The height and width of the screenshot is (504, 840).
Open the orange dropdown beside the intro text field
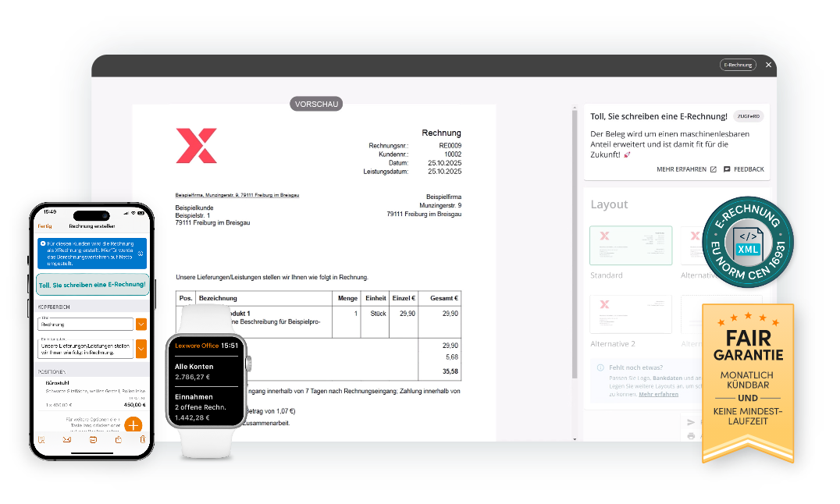(x=141, y=349)
